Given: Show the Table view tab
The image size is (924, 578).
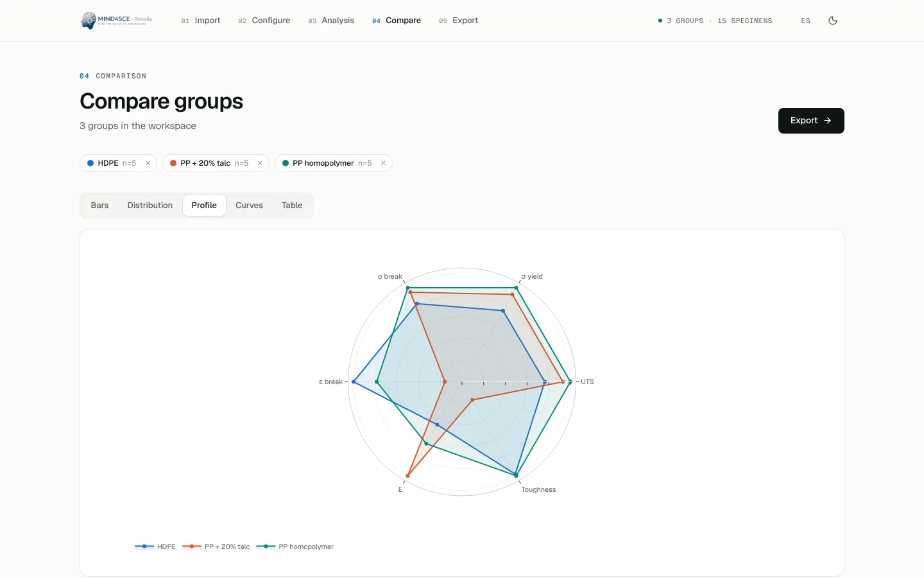Looking at the screenshot, I should pos(292,206).
